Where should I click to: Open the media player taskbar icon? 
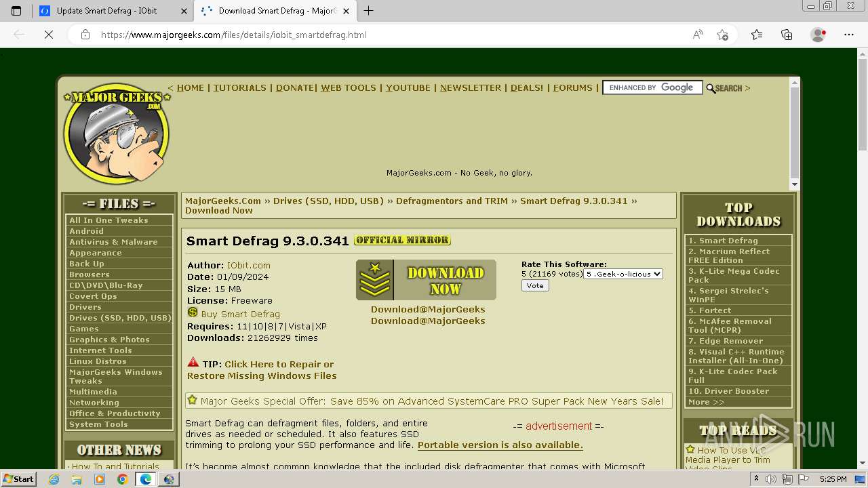pyautogui.click(x=100, y=479)
